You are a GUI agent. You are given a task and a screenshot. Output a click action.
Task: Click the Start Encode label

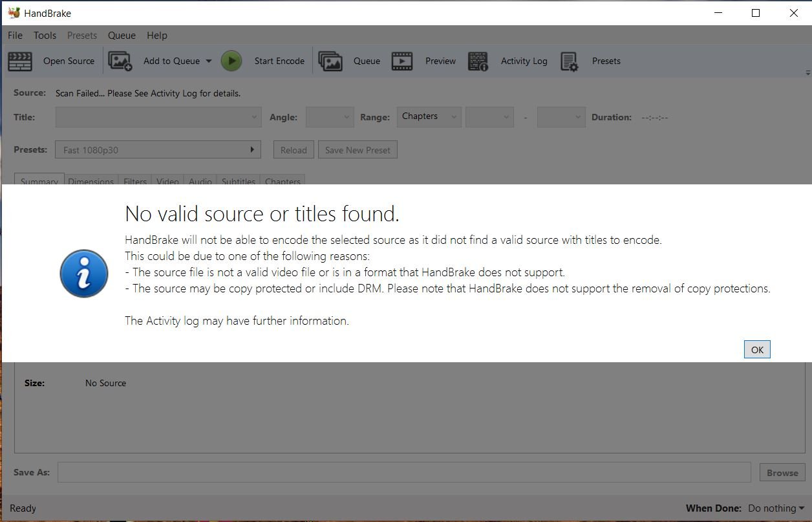[279, 61]
